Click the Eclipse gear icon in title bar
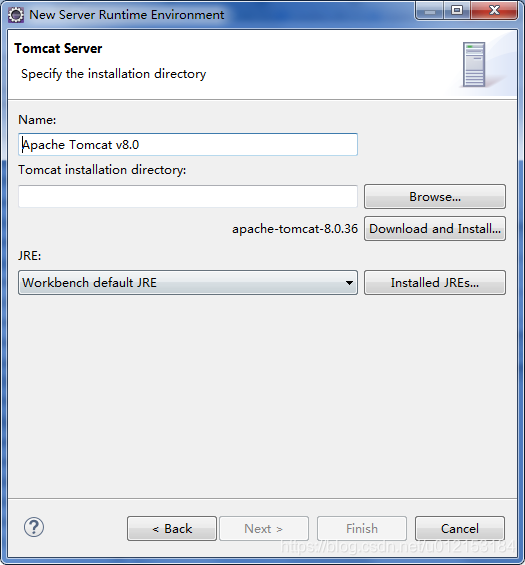Image resolution: width=525 pixels, height=565 pixels. 16,15
